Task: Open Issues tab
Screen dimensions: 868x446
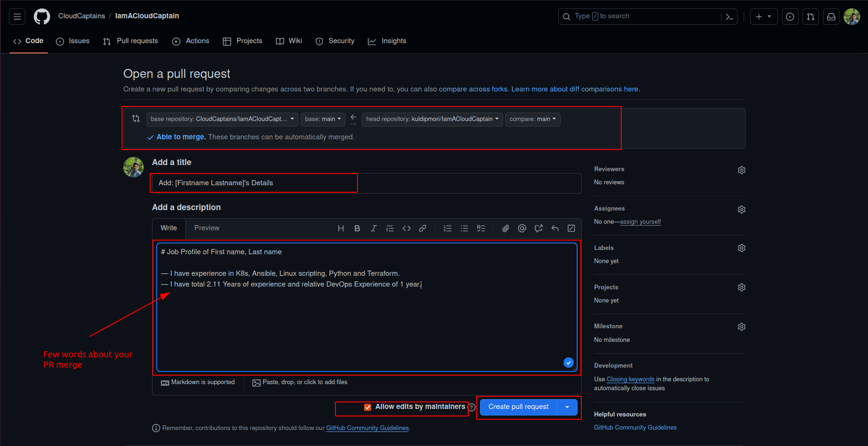Action: [x=73, y=41]
